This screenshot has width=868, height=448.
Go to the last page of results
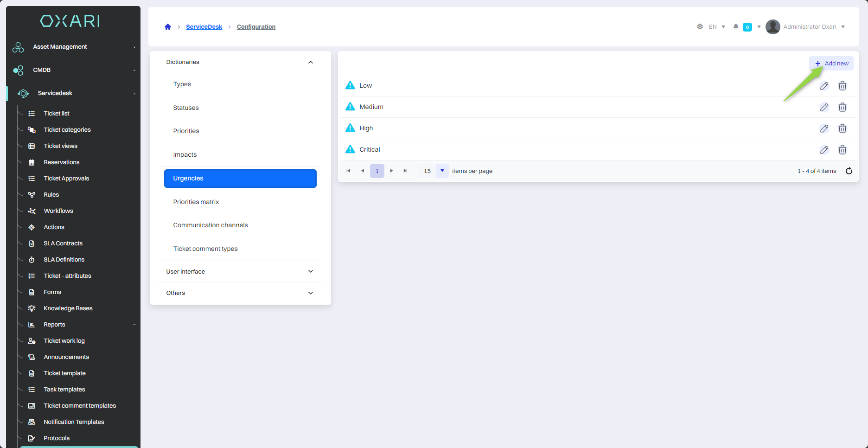tap(405, 171)
